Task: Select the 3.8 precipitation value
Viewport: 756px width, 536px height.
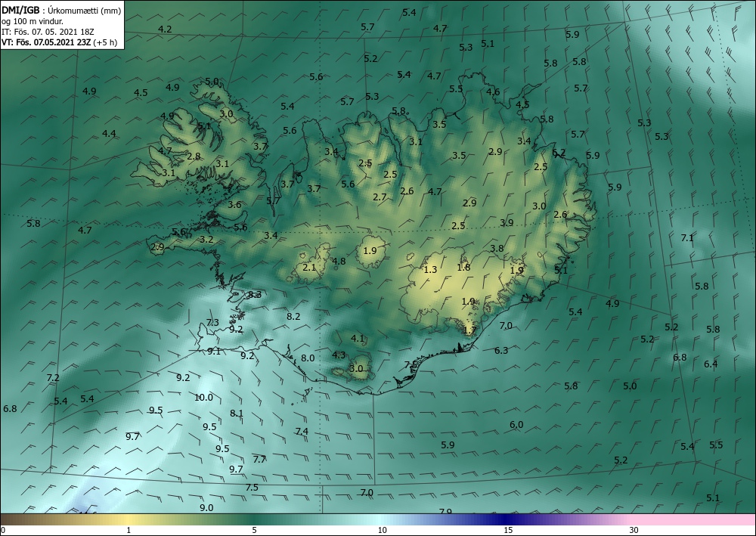Action: [x=497, y=249]
